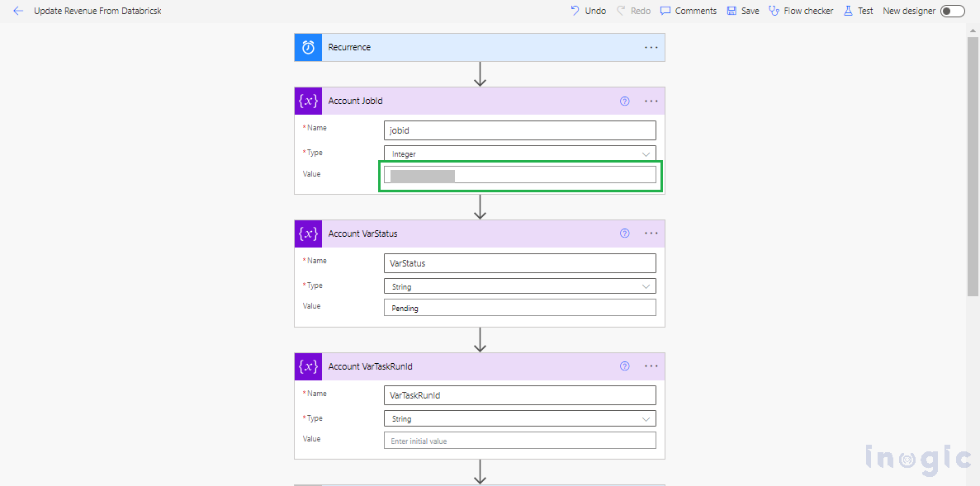Insert step between VarStatus and VarTaskRunId
The image size is (980, 486).
pos(480,340)
